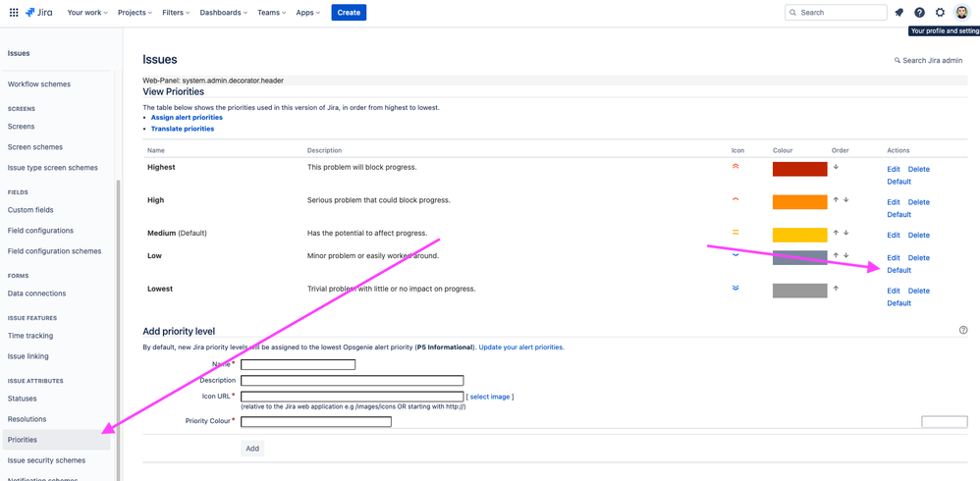Edit the Highest priority
This screenshot has height=481, width=980.
894,169
